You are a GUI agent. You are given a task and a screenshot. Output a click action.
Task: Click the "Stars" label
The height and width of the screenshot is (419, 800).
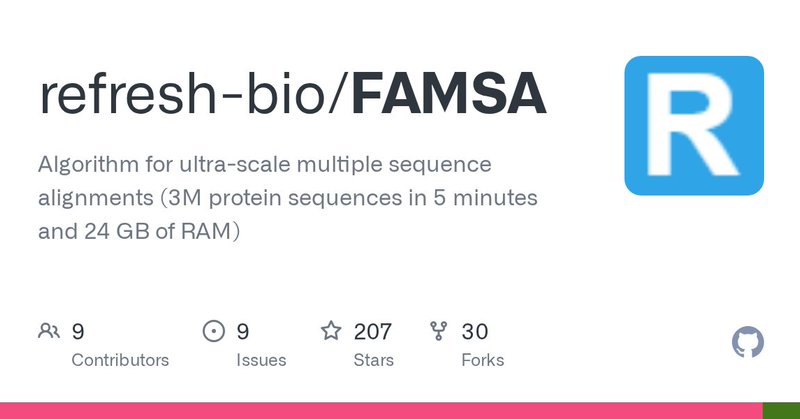click(x=373, y=360)
